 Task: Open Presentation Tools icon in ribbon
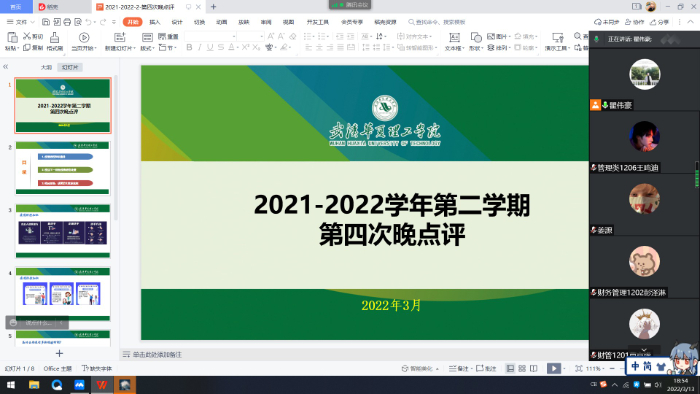[557, 37]
